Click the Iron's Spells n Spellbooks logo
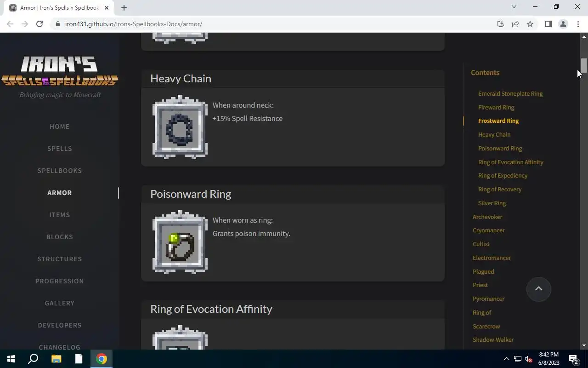 tap(60, 71)
